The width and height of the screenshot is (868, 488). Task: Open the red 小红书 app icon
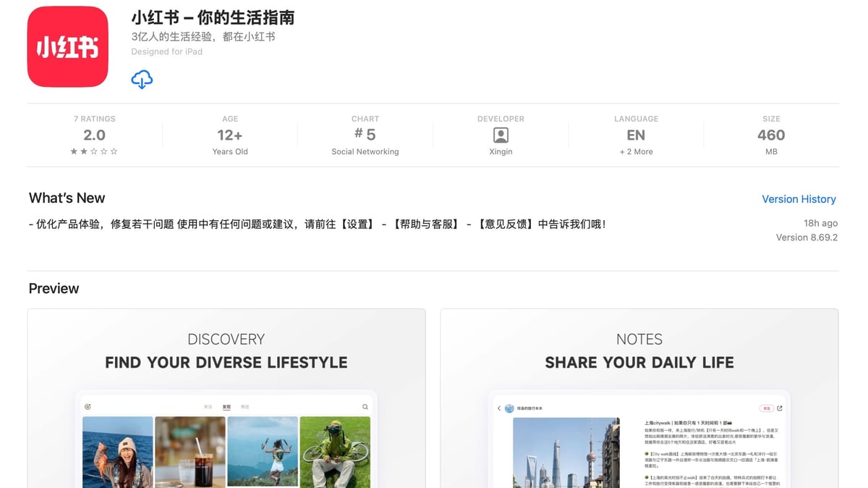click(68, 46)
